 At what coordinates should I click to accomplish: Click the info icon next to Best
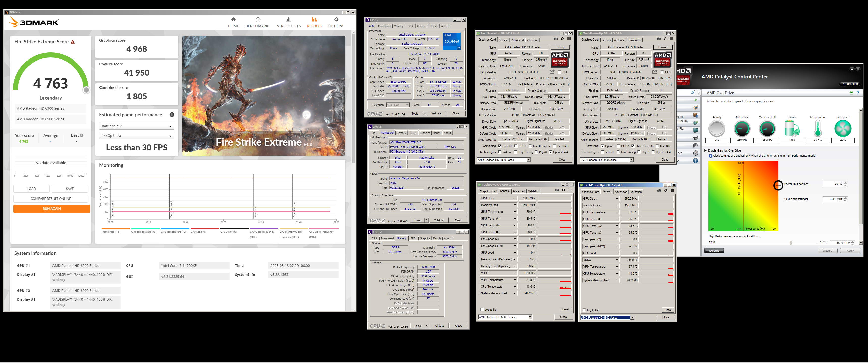[82, 135]
